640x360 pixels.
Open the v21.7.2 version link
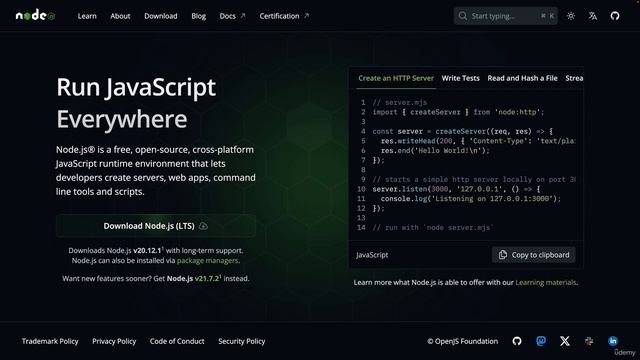pos(207,278)
